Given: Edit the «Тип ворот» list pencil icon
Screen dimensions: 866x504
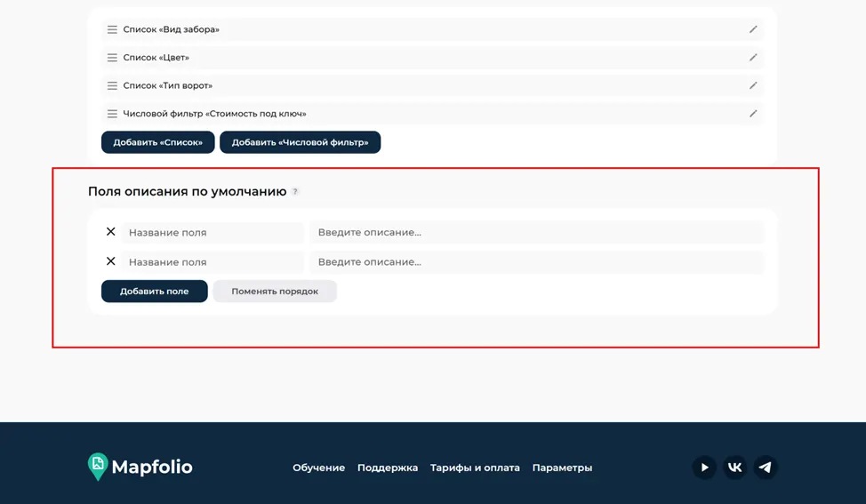Looking at the screenshot, I should point(753,85).
